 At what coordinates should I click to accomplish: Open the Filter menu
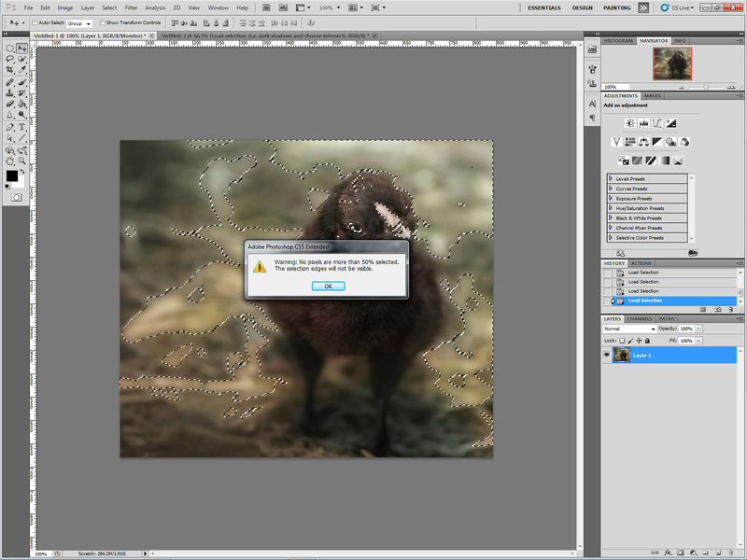(x=131, y=7)
